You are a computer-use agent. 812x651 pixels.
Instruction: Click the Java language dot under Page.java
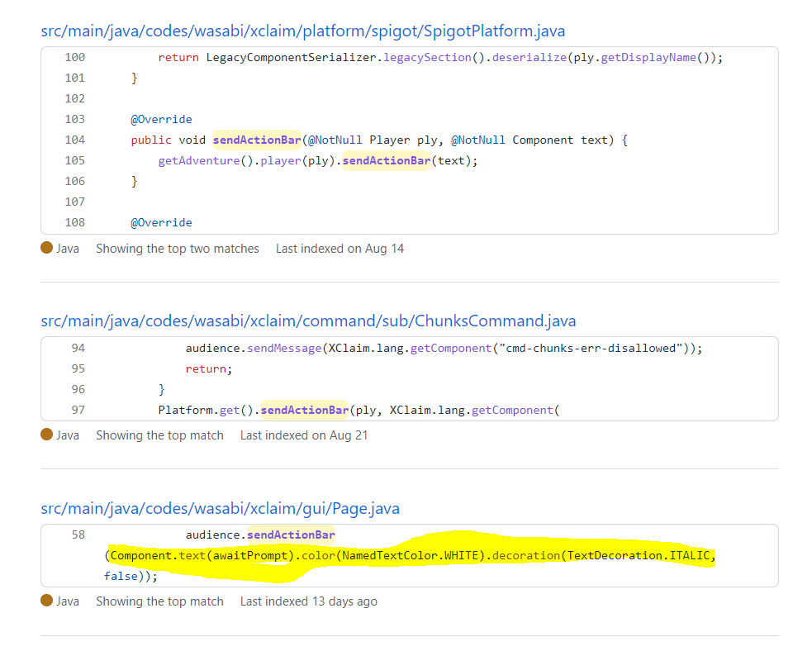tap(46, 601)
